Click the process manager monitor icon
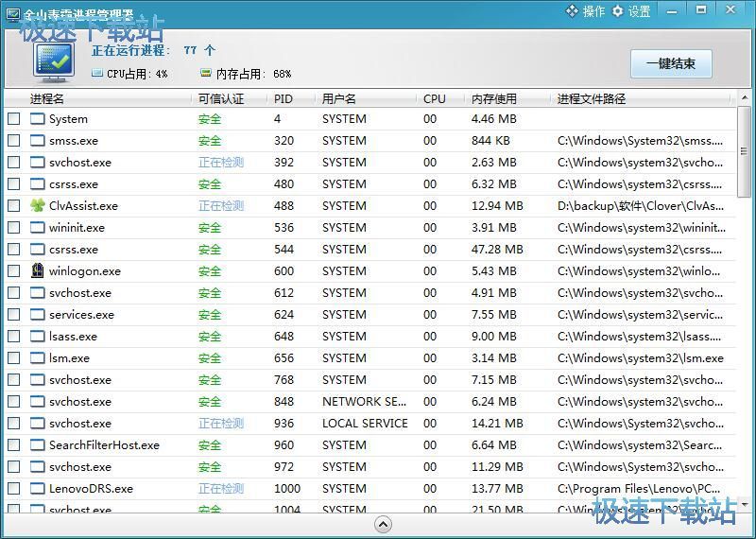The height and width of the screenshot is (539, 756). (x=54, y=62)
